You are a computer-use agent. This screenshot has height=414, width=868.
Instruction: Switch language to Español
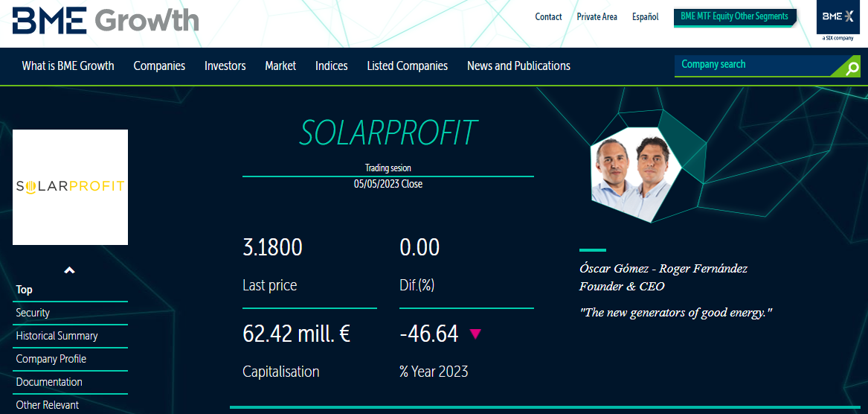(x=646, y=17)
